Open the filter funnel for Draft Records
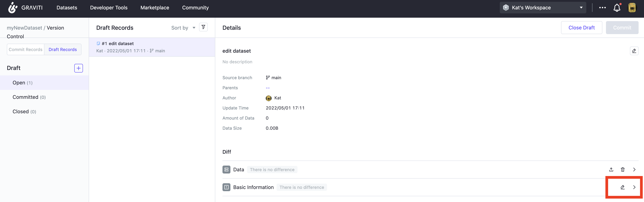644x202 pixels. pos(203,27)
